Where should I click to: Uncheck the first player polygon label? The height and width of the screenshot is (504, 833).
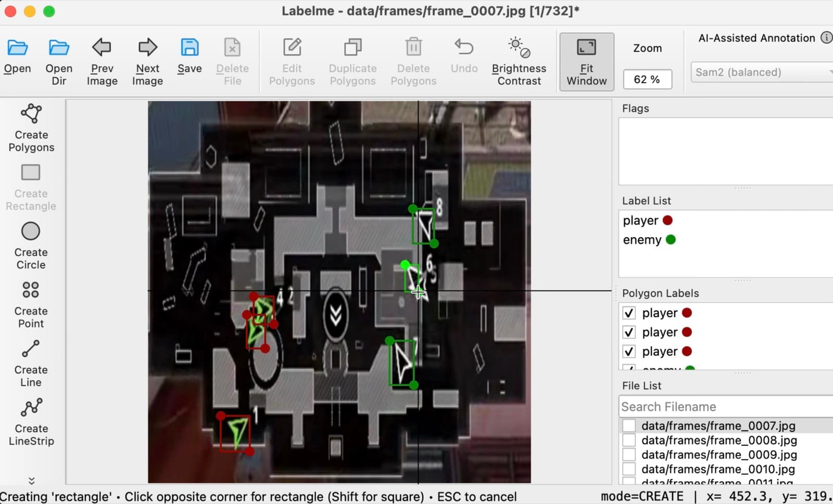[629, 313]
